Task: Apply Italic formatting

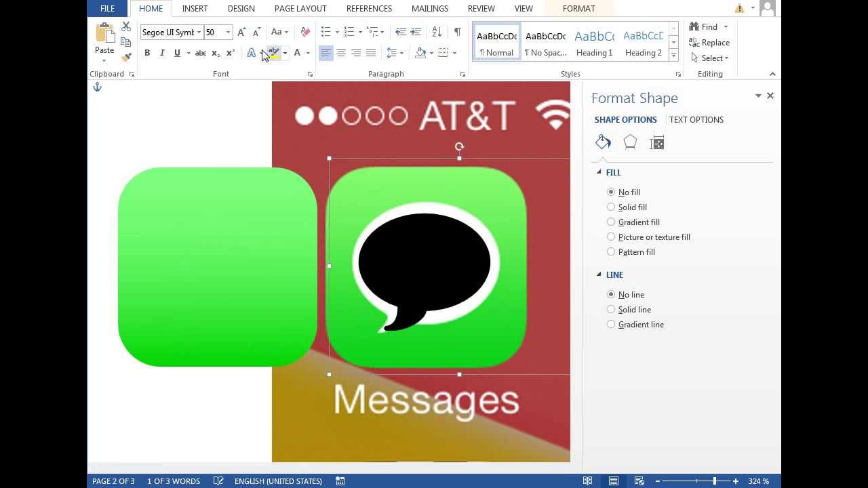Action: [x=162, y=53]
